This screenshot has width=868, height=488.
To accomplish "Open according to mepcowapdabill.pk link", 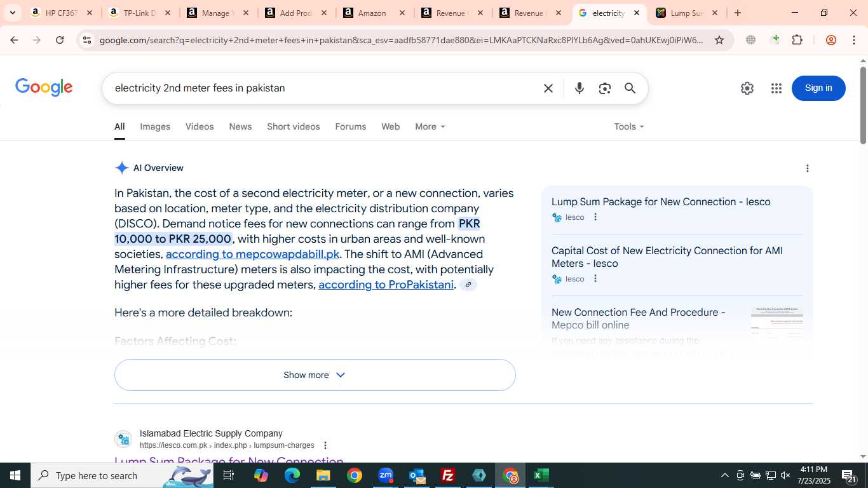I will pos(252,254).
